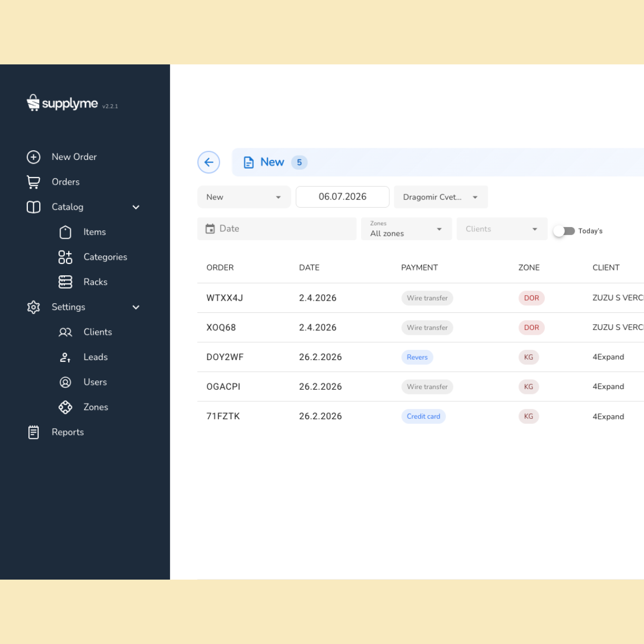Image resolution: width=644 pixels, height=644 pixels.
Task: Click the New Order plus icon
Action: (x=33, y=157)
